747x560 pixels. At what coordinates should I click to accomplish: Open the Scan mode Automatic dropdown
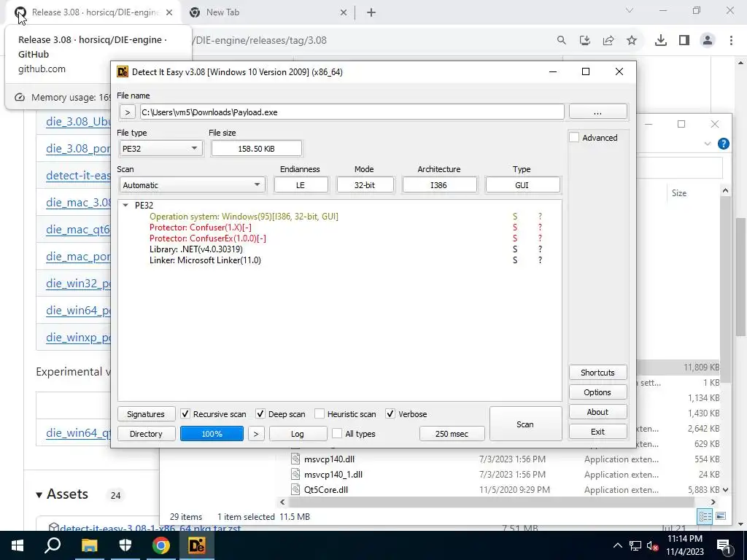pos(193,185)
